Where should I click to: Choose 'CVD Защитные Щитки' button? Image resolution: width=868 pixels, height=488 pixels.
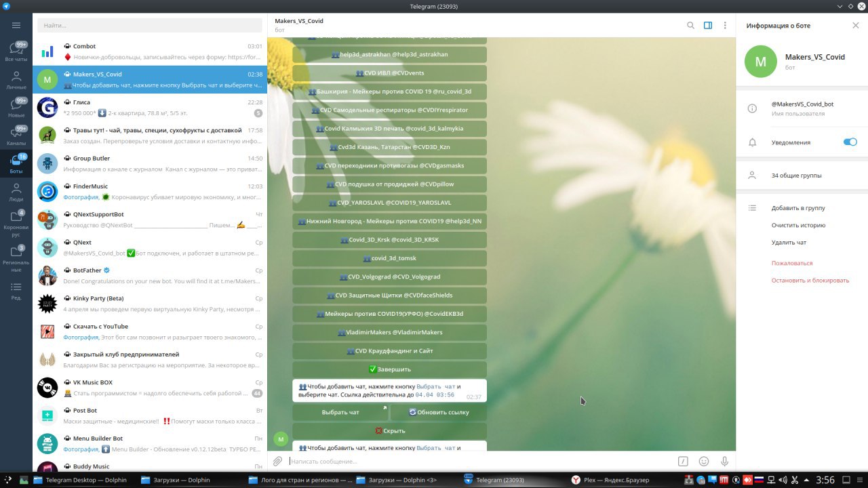tap(389, 296)
